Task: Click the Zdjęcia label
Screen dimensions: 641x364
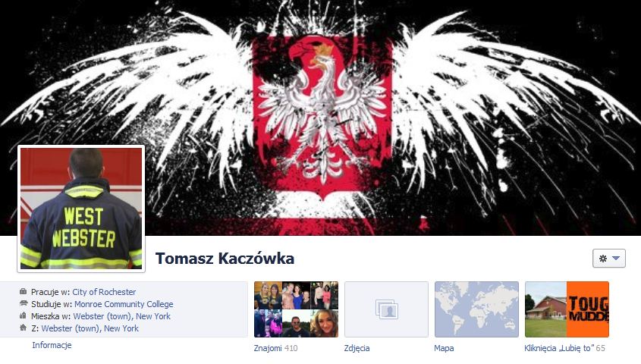Action: tap(357, 348)
